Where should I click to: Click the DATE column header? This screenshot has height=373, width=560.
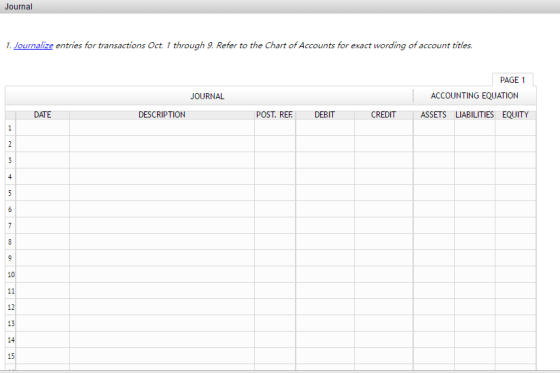click(42, 115)
